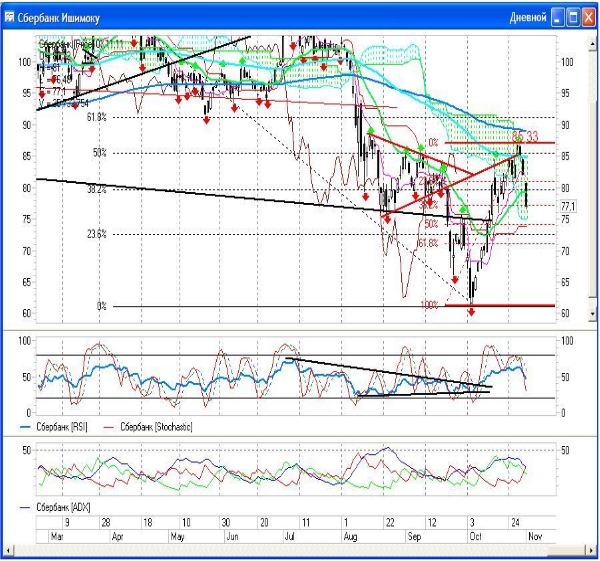Click the 61.8% Fibonacci level label
The image size is (600, 561).
click(96, 117)
